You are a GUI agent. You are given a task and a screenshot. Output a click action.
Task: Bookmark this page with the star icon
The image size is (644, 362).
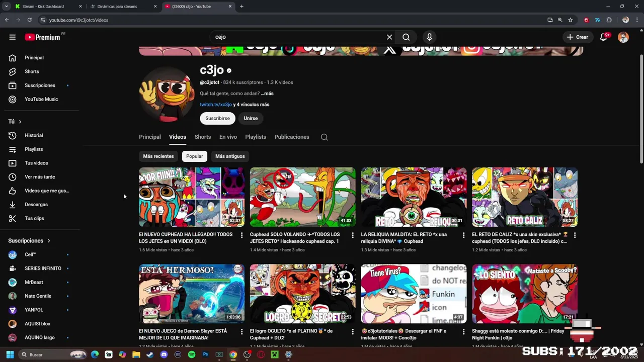click(x=571, y=20)
